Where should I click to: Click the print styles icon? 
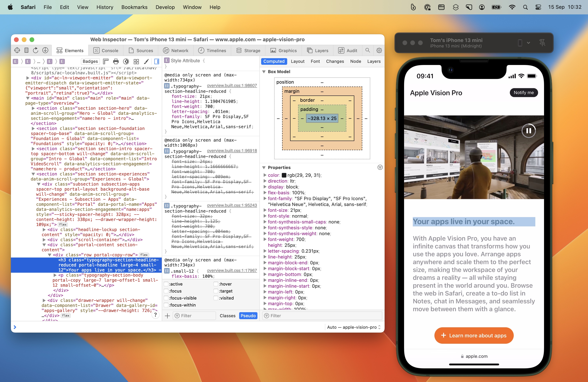pos(116,61)
